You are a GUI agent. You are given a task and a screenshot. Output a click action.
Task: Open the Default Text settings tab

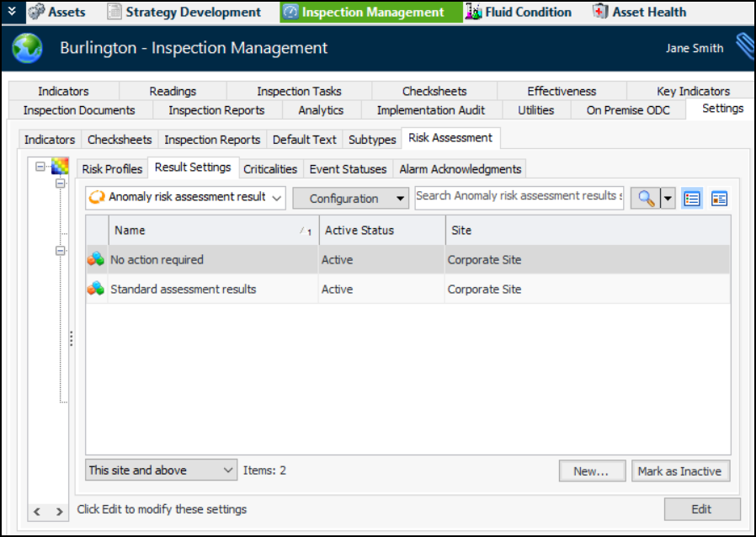click(304, 140)
